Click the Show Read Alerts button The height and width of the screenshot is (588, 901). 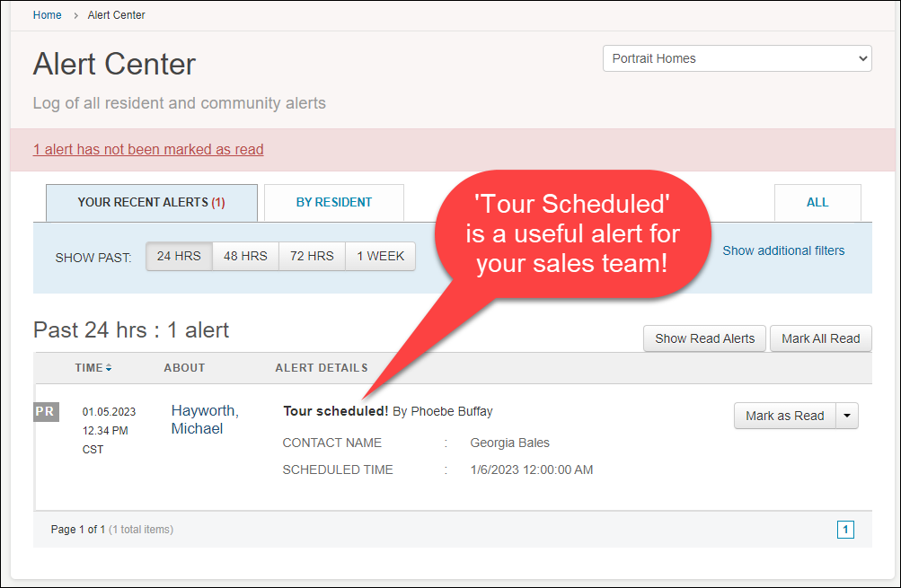click(x=704, y=338)
